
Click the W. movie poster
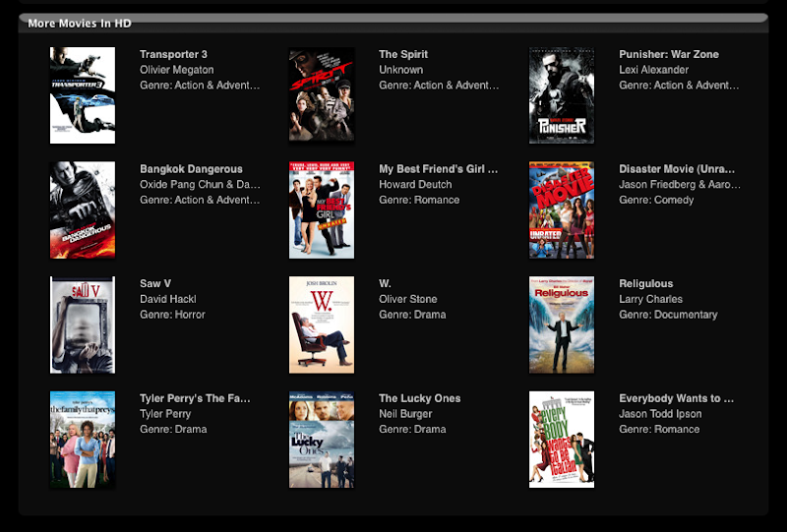point(322,325)
